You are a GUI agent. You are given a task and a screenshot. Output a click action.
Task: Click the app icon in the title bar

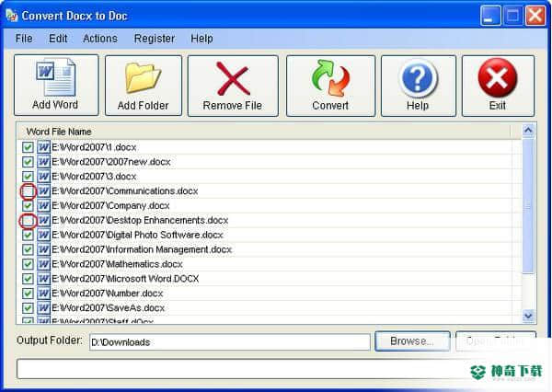tap(12, 15)
